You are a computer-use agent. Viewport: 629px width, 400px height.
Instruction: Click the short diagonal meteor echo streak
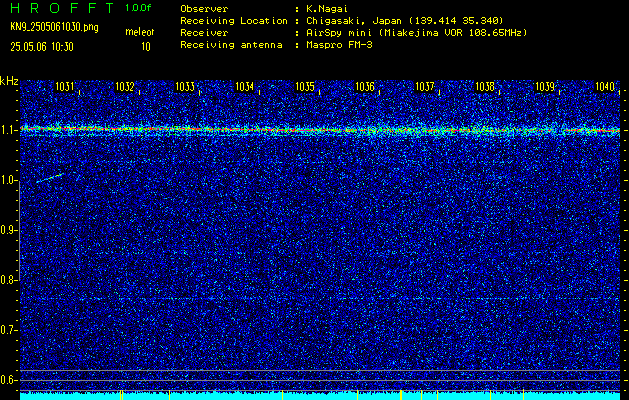pyautogui.click(x=49, y=178)
